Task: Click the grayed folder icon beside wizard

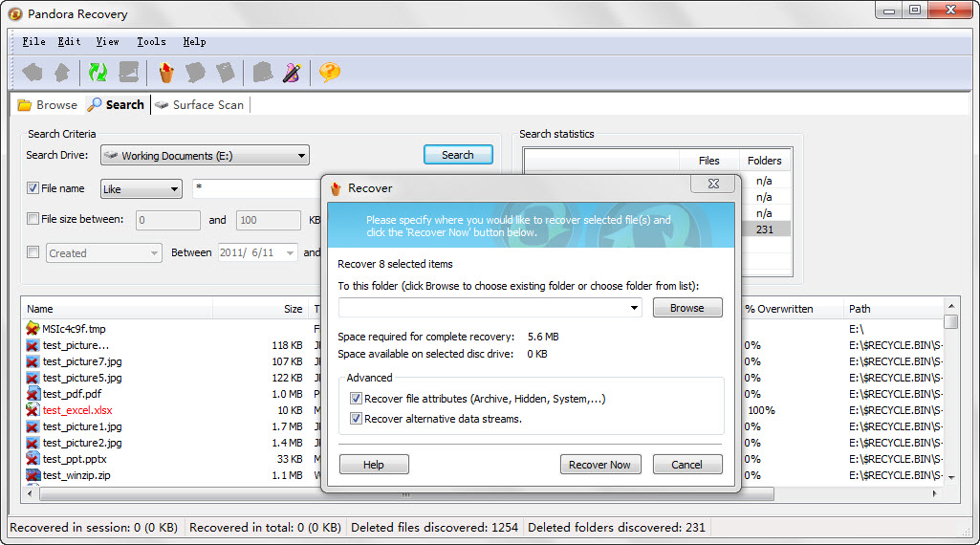Action: 263,73
